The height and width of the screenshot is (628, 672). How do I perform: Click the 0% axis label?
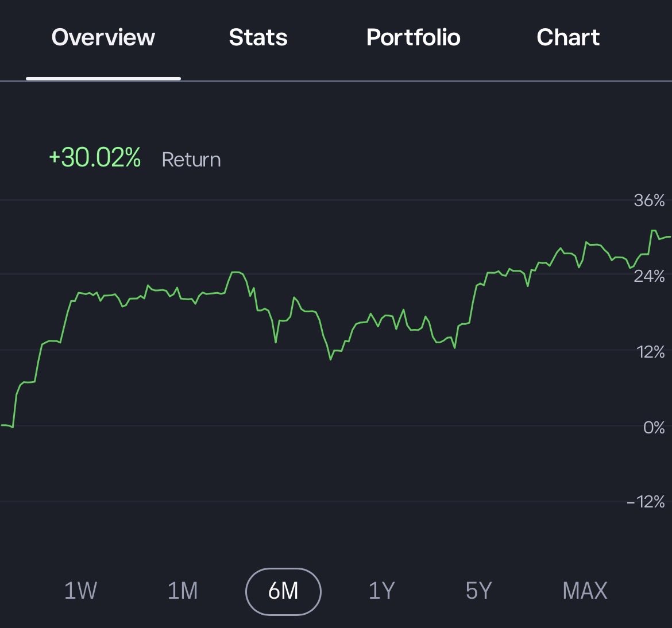[654, 428]
